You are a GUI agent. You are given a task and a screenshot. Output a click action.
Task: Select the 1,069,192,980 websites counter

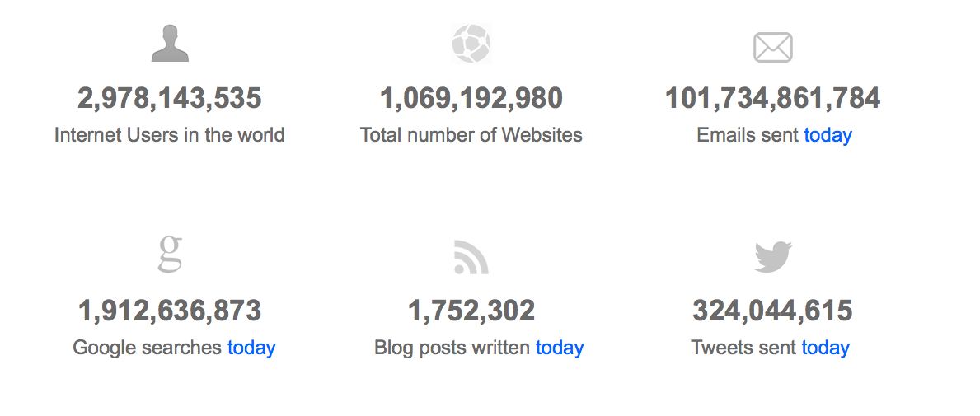click(471, 99)
